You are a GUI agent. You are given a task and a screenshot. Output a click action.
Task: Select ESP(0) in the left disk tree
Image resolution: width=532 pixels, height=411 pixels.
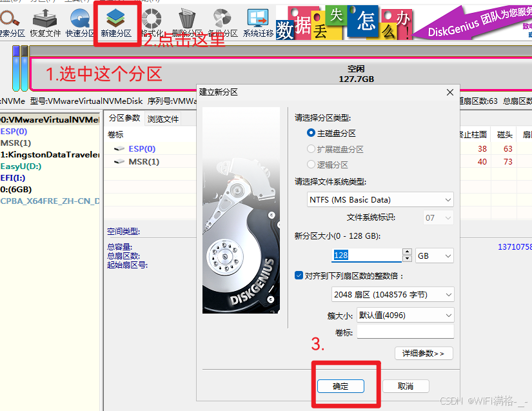pyautogui.click(x=14, y=132)
